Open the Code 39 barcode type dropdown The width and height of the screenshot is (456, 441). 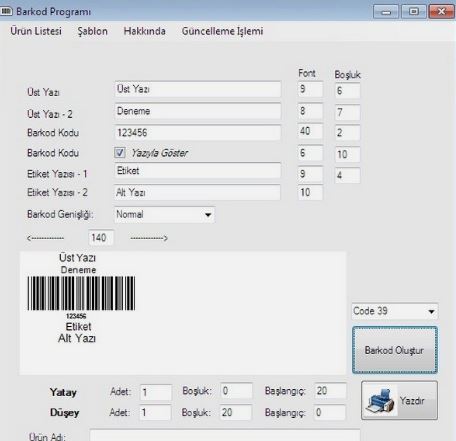coord(395,311)
